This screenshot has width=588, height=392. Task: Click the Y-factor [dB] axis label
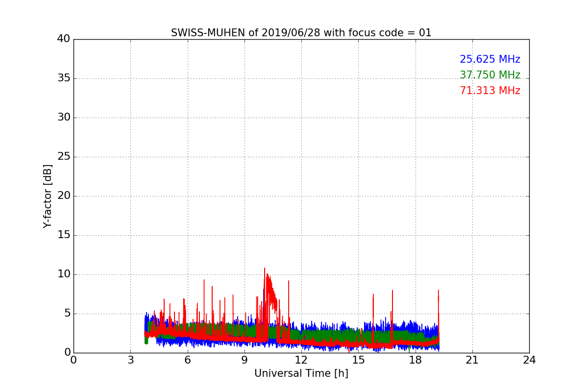[x=48, y=196]
